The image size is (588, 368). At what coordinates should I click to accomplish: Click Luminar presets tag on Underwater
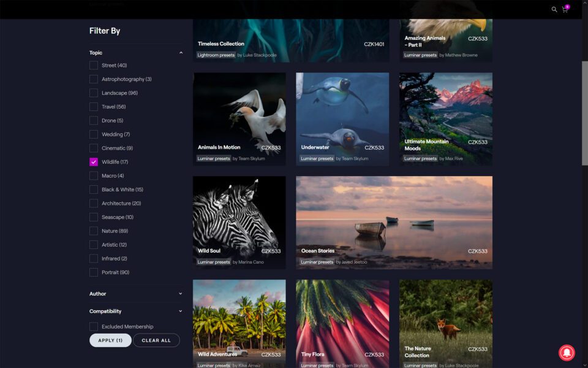point(317,158)
